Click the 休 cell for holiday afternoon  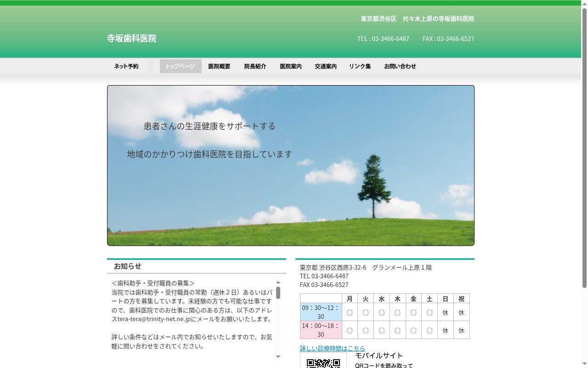[x=462, y=330]
